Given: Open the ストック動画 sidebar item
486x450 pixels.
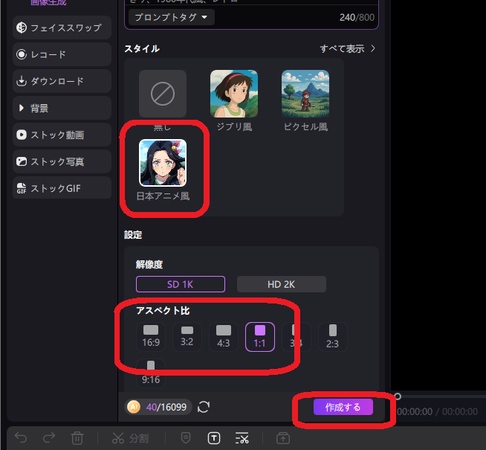Looking at the screenshot, I should coord(62,135).
